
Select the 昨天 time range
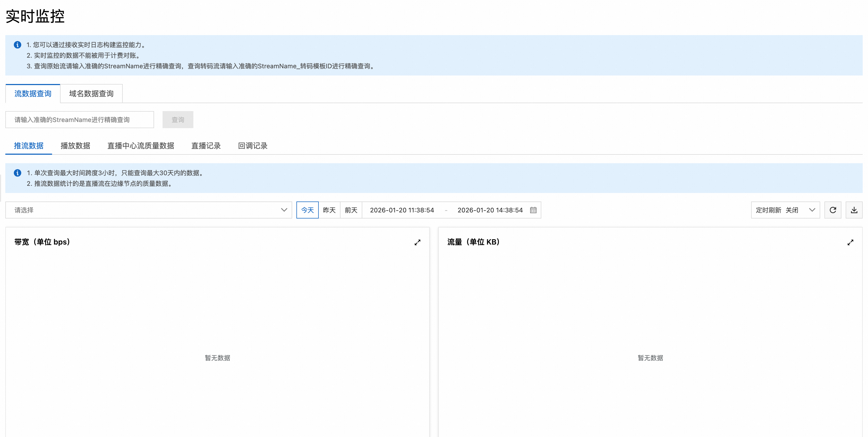tap(329, 210)
